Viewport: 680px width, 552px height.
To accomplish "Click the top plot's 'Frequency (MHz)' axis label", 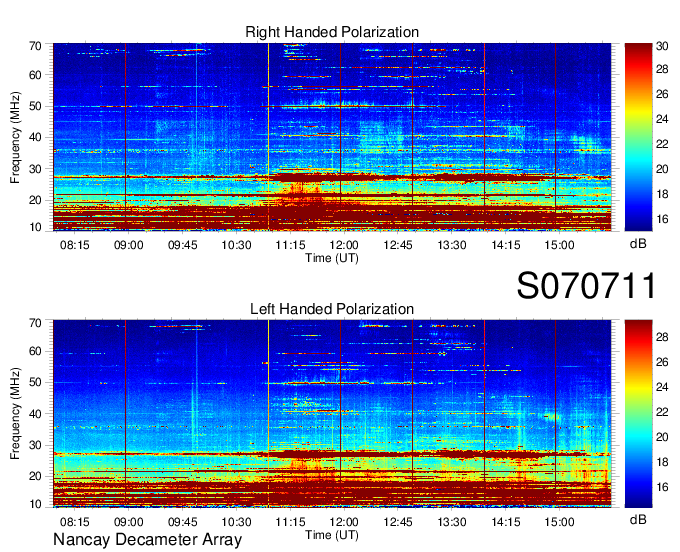I will pos(15,137).
